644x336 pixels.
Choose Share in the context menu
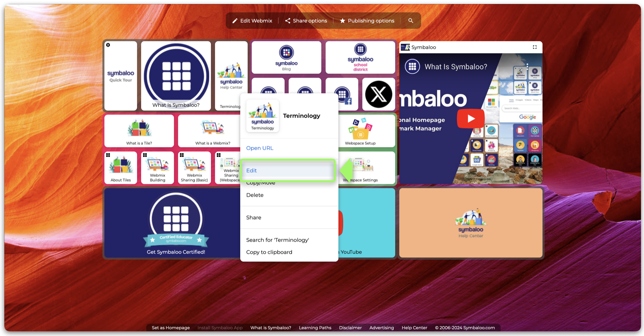(x=254, y=217)
